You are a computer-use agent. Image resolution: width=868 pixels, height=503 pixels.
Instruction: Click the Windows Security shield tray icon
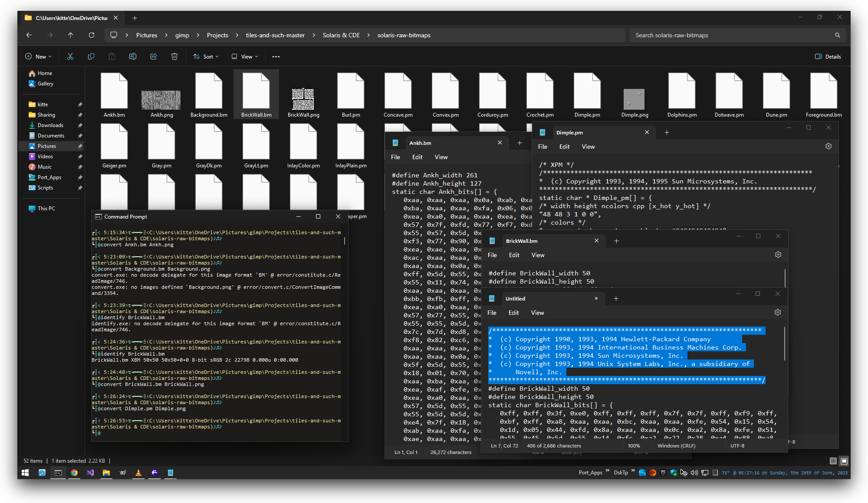click(x=674, y=473)
